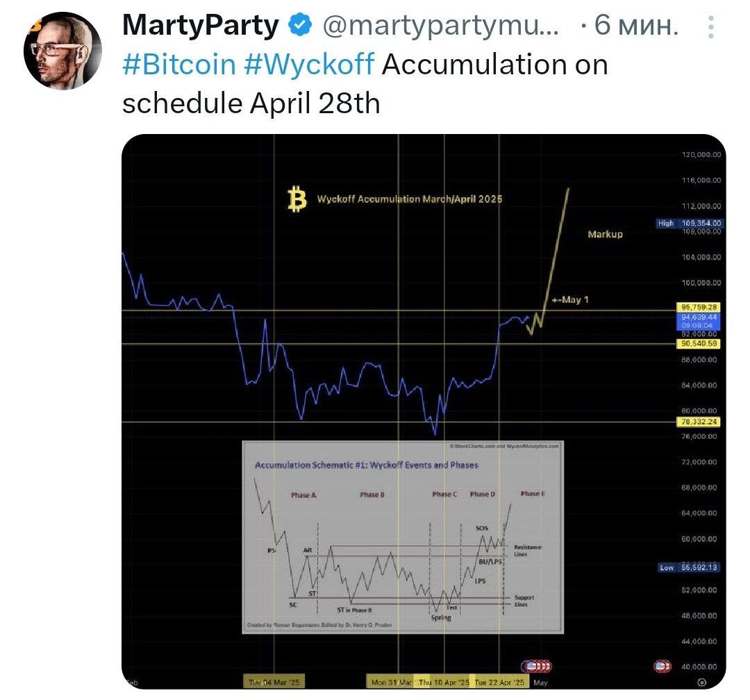Image resolution: width=750 pixels, height=700 pixels.
Task: Open MartyParty's profile avatar
Action: click(62, 51)
